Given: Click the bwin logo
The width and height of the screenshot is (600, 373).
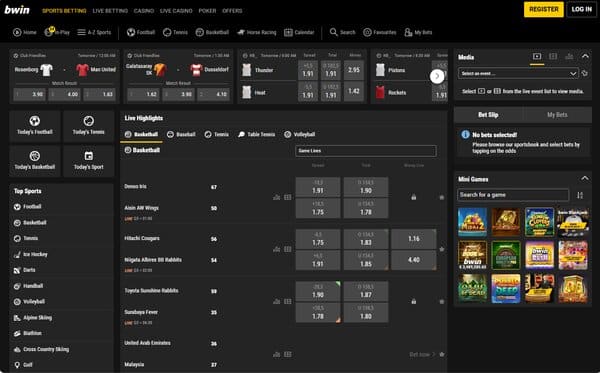Looking at the screenshot, I should coord(17,10).
